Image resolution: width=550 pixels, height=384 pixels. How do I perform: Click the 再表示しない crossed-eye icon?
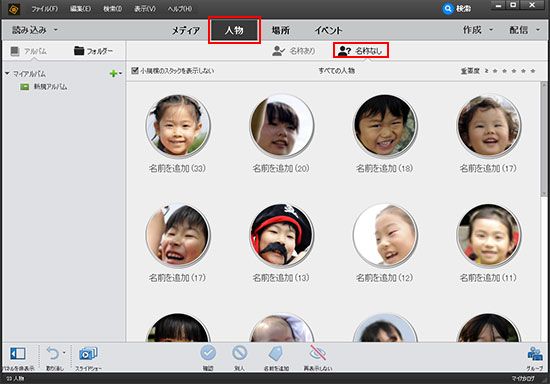tap(318, 353)
